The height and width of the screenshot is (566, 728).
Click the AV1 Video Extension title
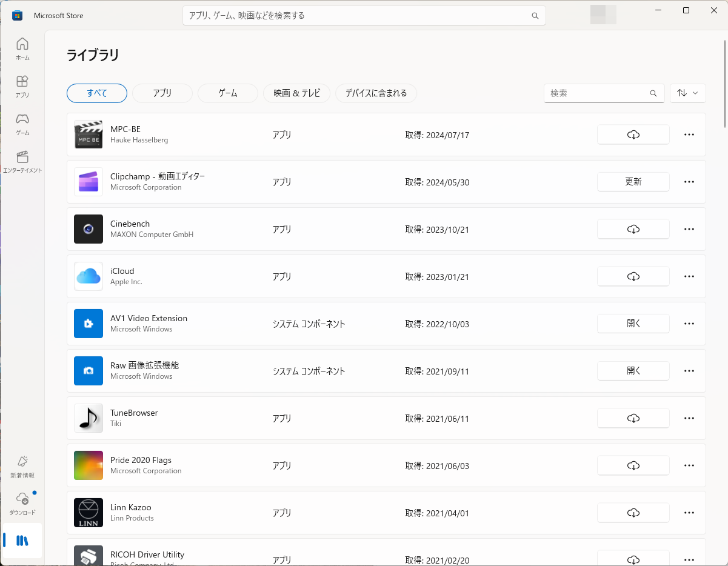pyautogui.click(x=149, y=318)
